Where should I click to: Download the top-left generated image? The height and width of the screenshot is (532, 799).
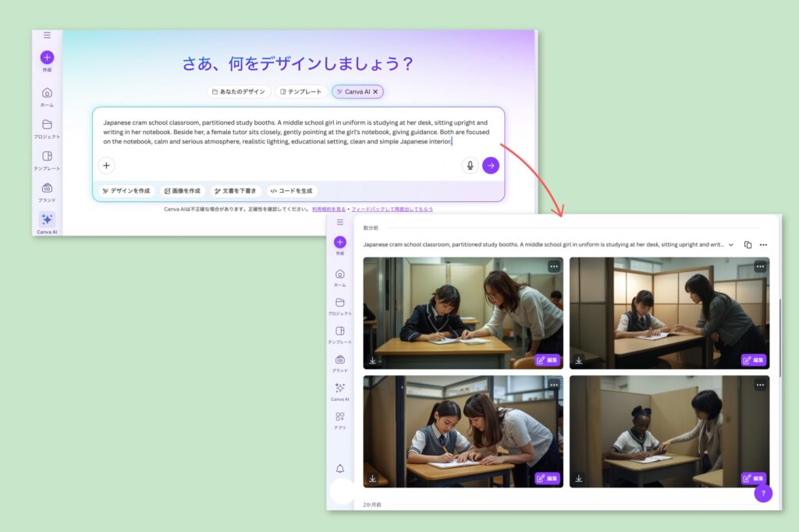(373, 360)
